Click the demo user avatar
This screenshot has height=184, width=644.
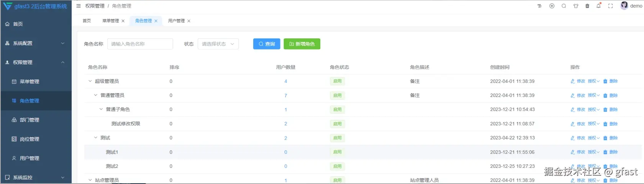pos(624,5)
